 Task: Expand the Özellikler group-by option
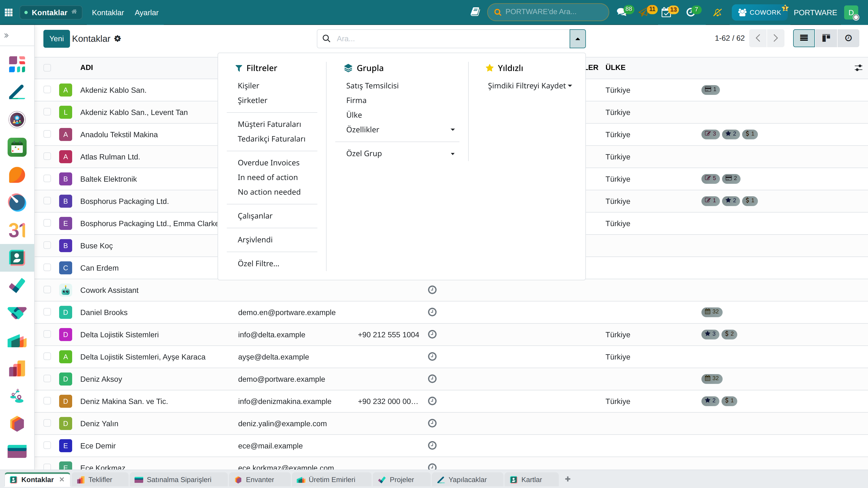(x=400, y=130)
